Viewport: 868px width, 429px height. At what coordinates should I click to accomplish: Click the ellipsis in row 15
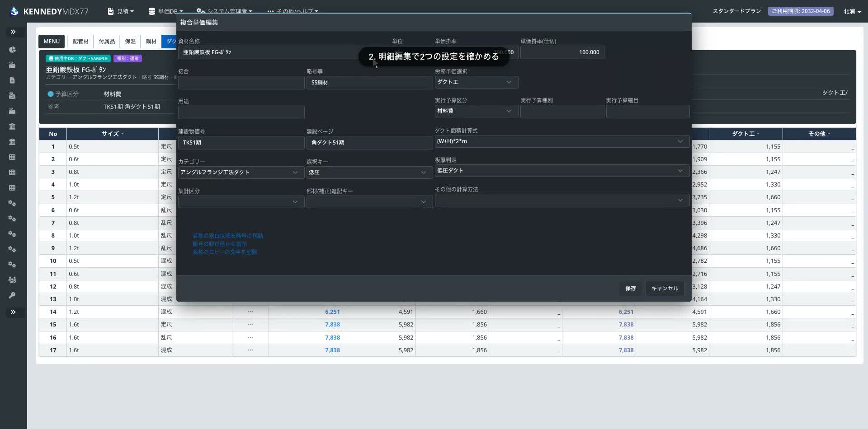coord(250,324)
